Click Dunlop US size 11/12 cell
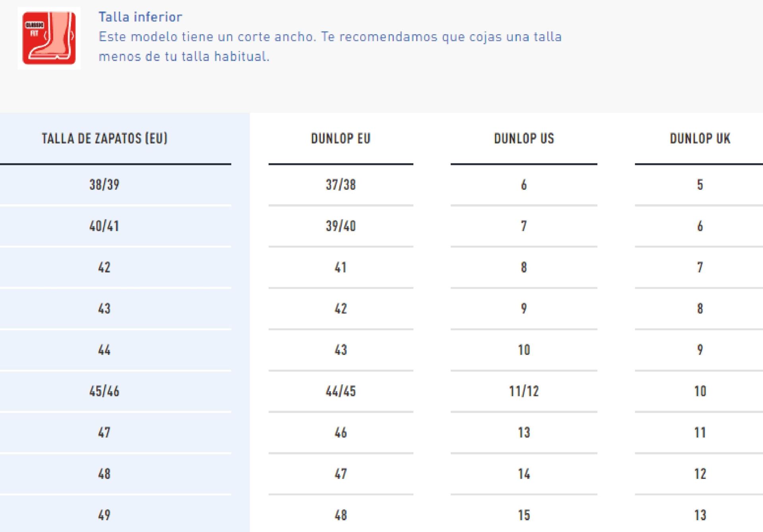Screen dimensions: 763x532 (524, 391)
